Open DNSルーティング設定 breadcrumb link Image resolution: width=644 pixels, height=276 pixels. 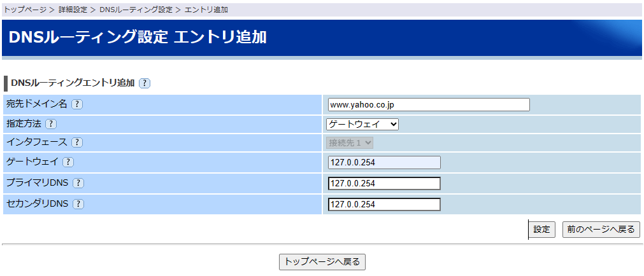point(136,10)
